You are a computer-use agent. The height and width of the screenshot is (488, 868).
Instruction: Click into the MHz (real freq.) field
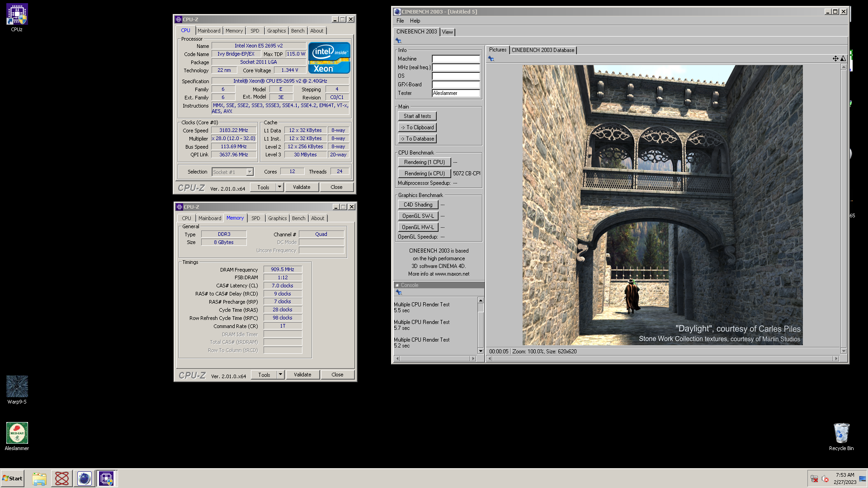(456, 67)
